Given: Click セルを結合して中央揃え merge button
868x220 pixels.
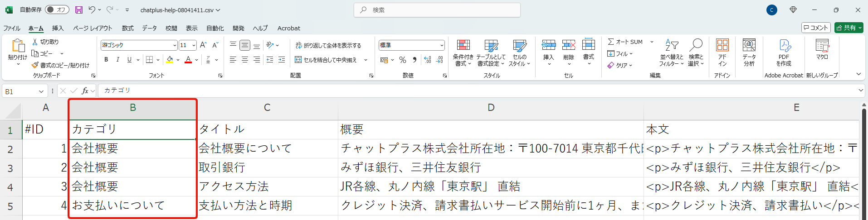Looking at the screenshot, I should (x=326, y=60).
